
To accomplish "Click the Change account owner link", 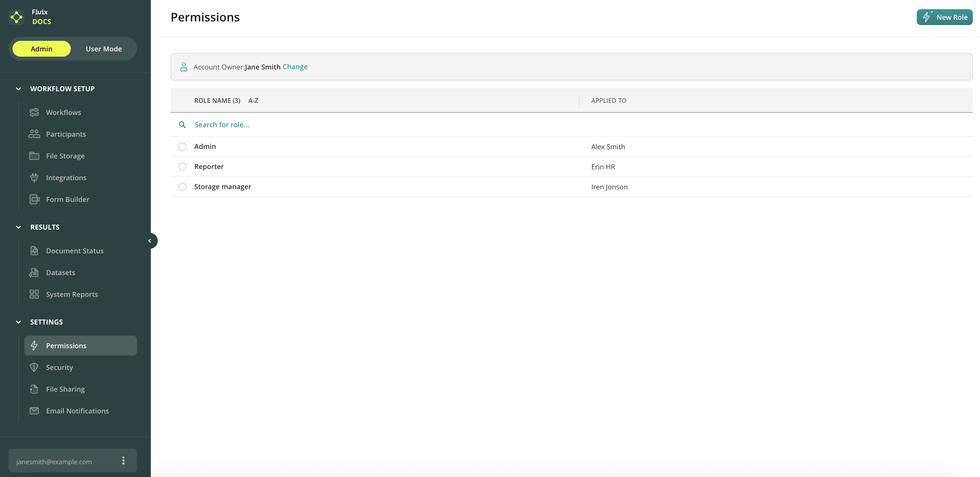I will pyautogui.click(x=295, y=67).
